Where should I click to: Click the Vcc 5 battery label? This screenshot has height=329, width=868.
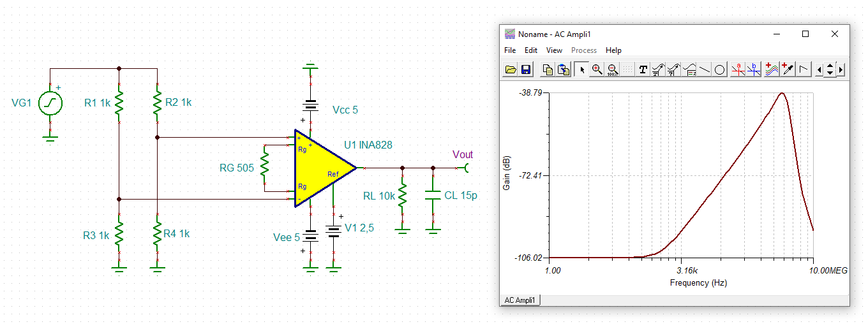coord(345,110)
